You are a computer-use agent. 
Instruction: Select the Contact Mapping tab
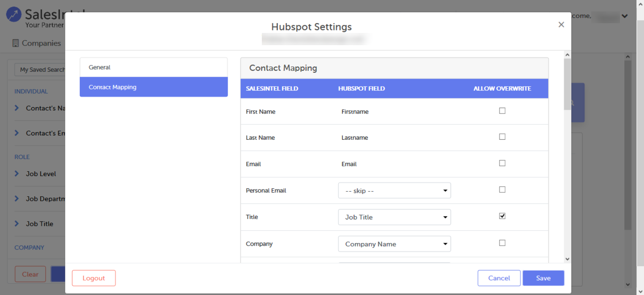tap(154, 87)
